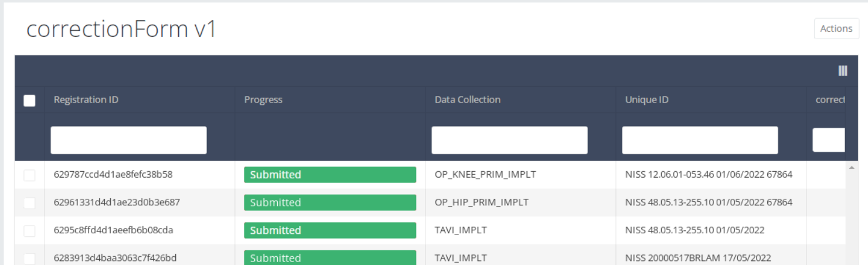Open the column chooser icon
The height and width of the screenshot is (265, 868).
pos(843,71)
